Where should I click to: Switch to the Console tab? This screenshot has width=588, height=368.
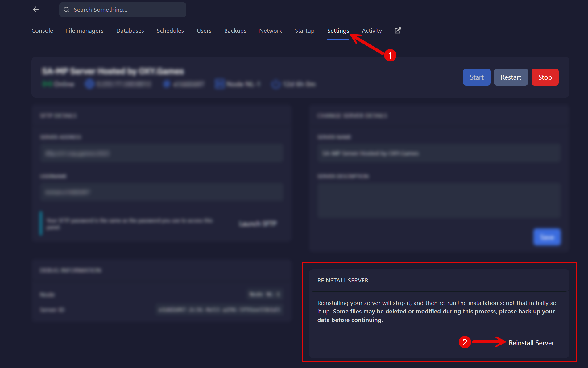42,31
